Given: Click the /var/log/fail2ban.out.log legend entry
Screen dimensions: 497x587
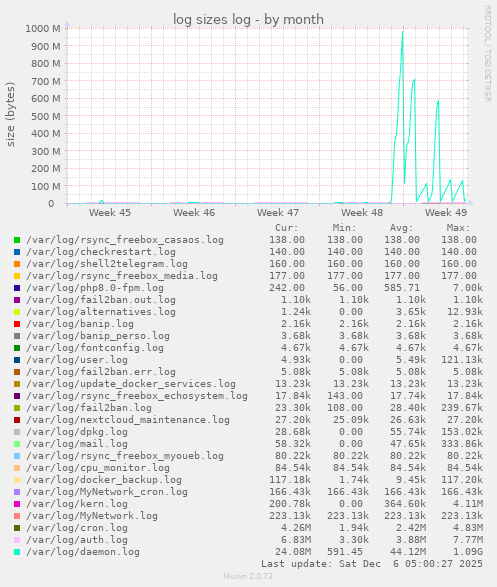Looking at the screenshot, I should point(101,300).
